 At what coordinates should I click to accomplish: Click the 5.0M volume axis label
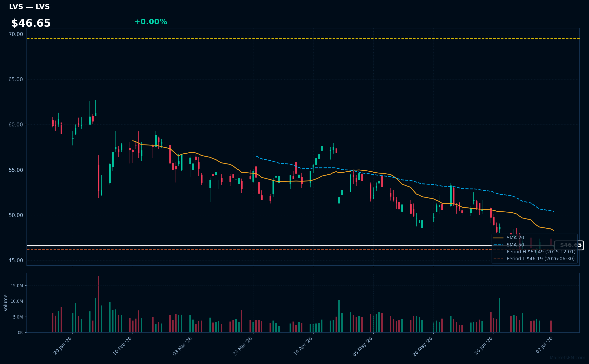coord(18,317)
